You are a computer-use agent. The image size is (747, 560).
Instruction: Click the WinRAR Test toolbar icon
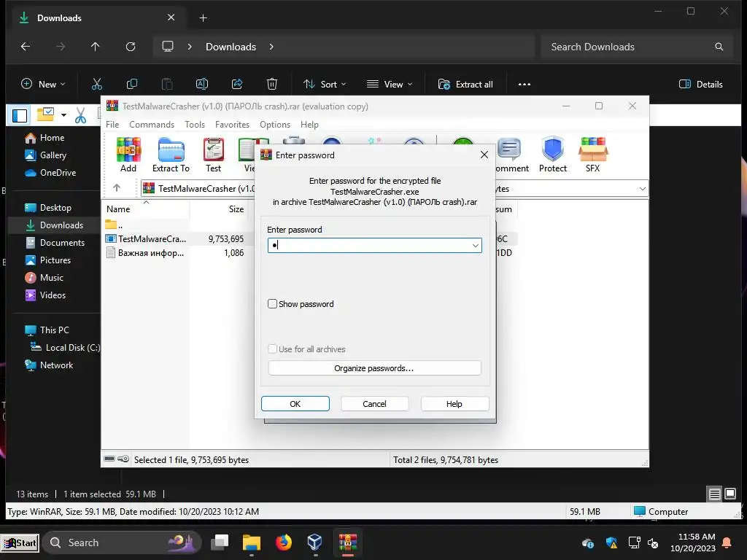coord(214,155)
